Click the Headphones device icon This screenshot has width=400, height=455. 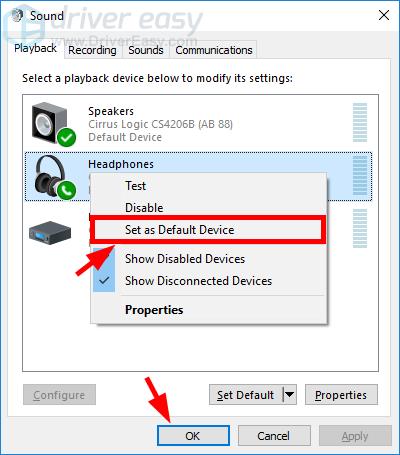pos(55,177)
